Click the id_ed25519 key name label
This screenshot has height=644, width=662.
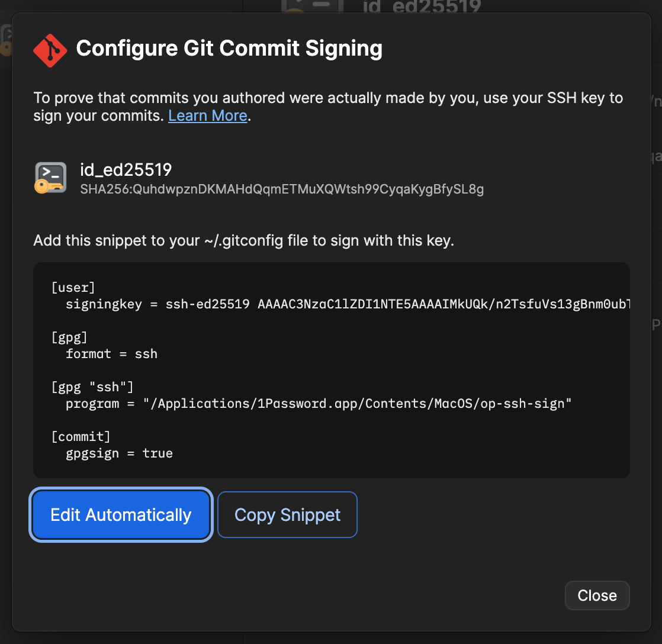[126, 169]
